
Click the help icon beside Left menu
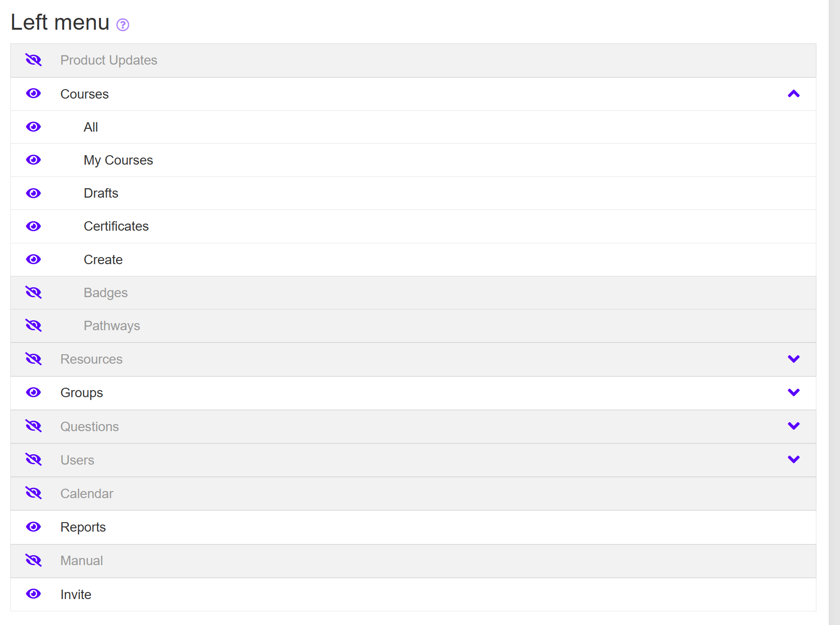123,25
